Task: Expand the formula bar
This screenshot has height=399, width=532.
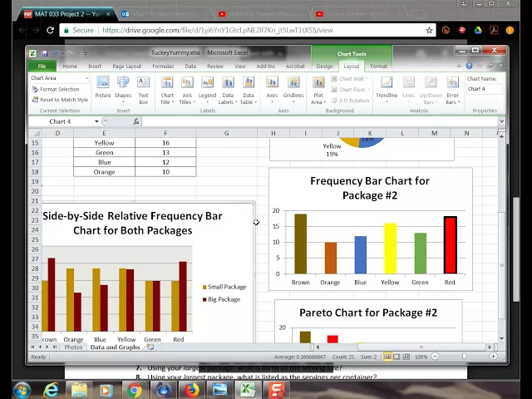Action: click(x=502, y=121)
